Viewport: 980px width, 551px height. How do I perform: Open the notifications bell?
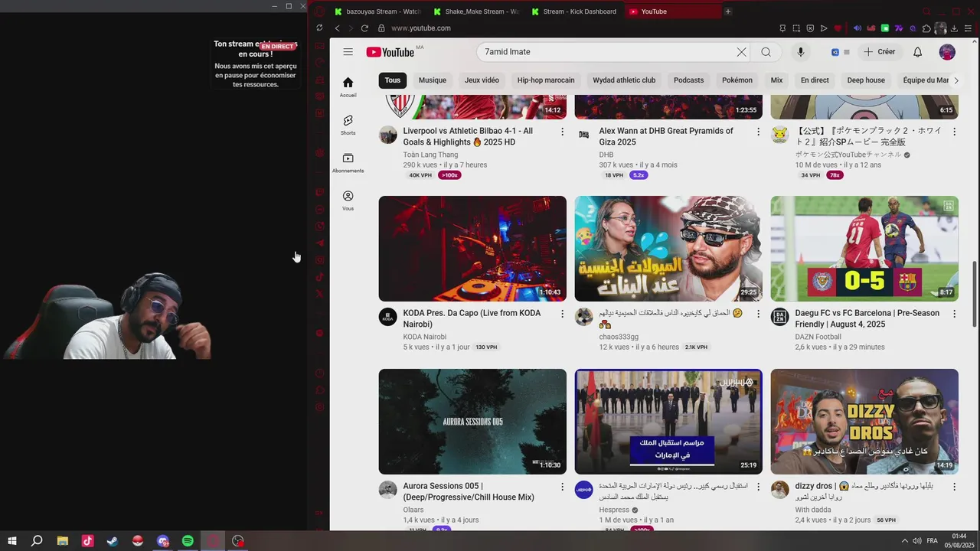917,52
